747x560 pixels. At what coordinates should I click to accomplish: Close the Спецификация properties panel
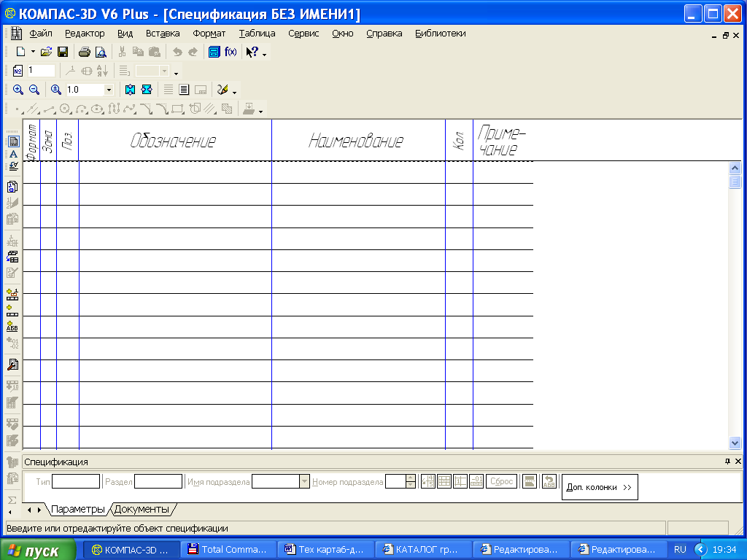[738, 462]
